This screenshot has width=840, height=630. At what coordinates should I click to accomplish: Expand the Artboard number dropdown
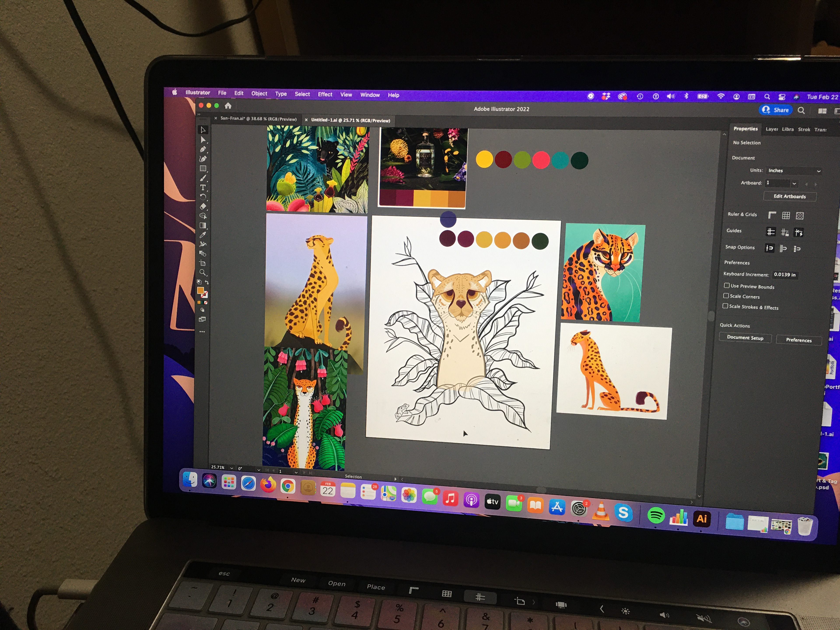794,183
